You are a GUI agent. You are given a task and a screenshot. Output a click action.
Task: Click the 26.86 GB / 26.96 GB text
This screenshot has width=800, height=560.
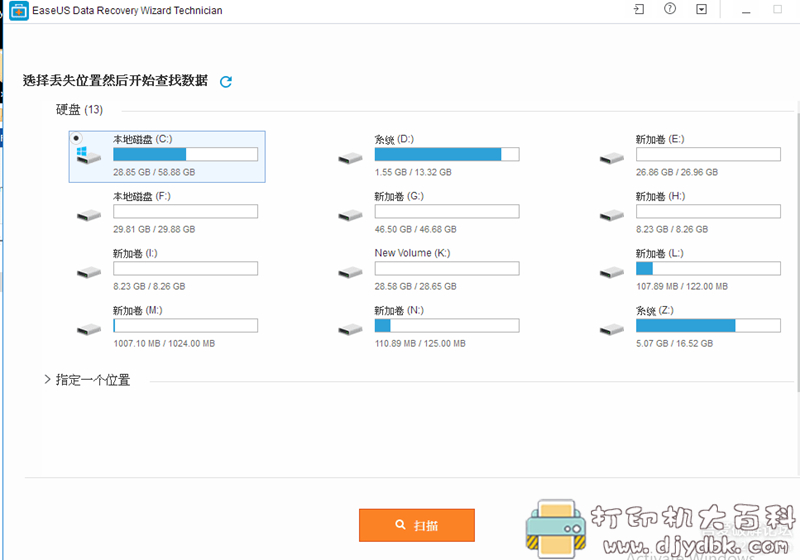pyautogui.click(x=677, y=172)
